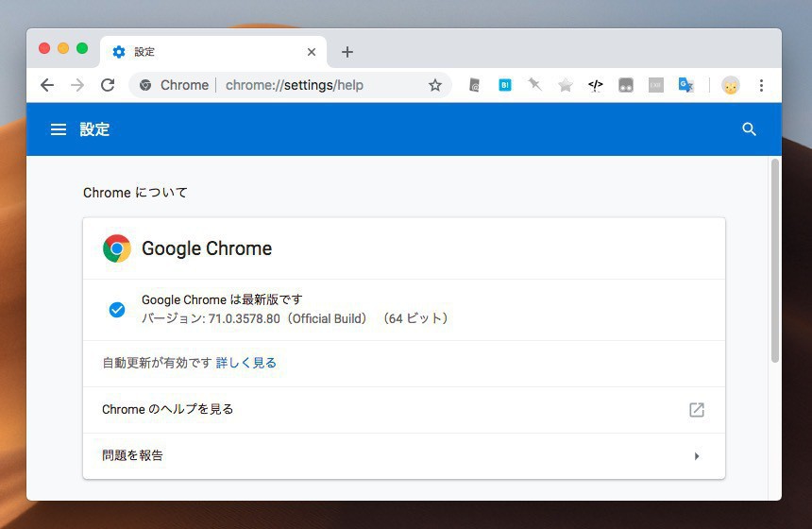This screenshot has width=812, height=529.
Task: Open the settings search magnifier
Action: coord(749,129)
